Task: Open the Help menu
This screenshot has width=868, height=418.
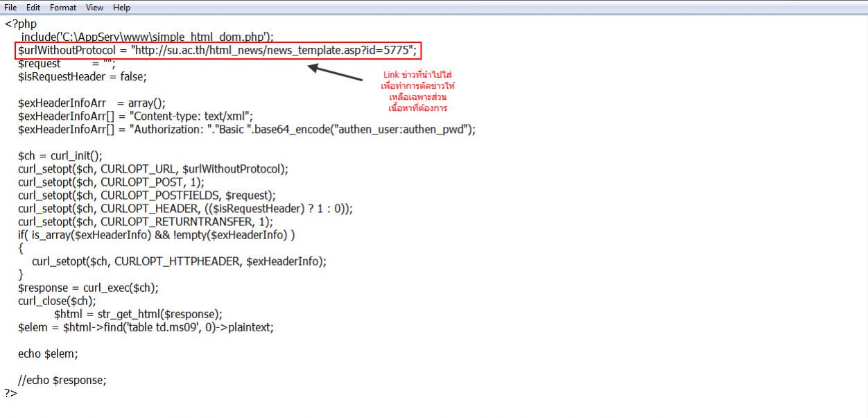Action: 121,8
